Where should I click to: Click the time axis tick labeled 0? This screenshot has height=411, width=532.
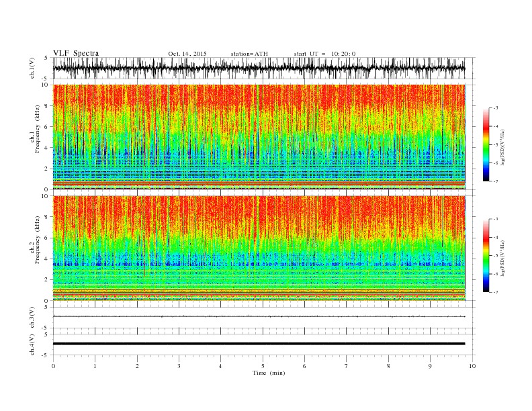tap(53, 366)
